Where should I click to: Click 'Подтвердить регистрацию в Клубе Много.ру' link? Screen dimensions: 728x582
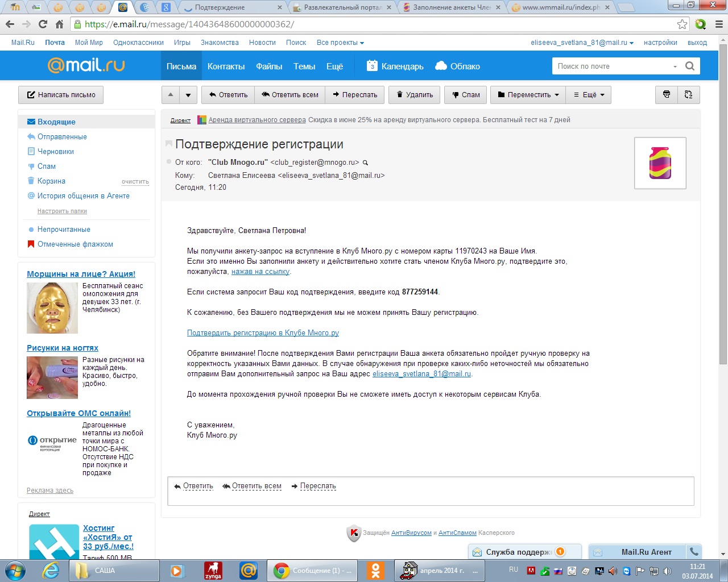(263, 333)
